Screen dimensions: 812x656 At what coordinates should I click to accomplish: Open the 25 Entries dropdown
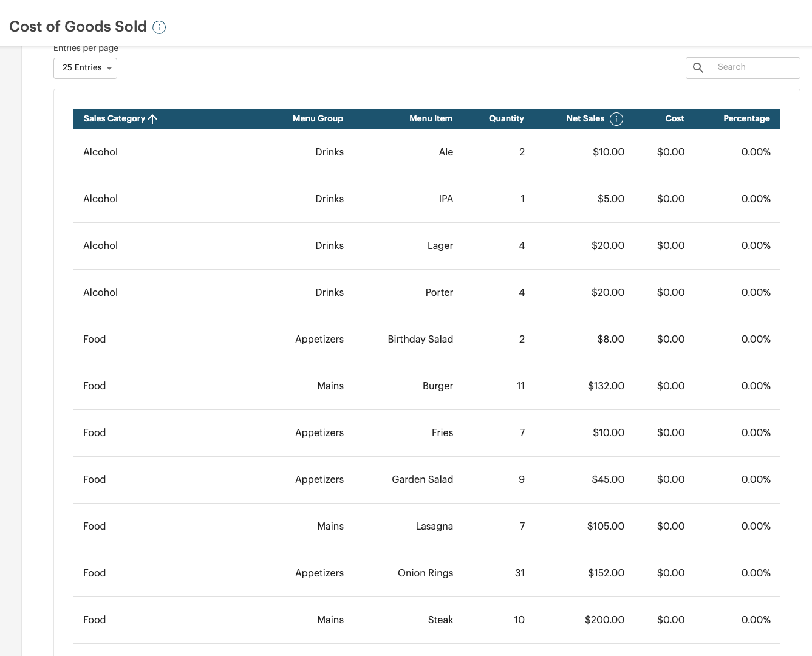coord(85,68)
